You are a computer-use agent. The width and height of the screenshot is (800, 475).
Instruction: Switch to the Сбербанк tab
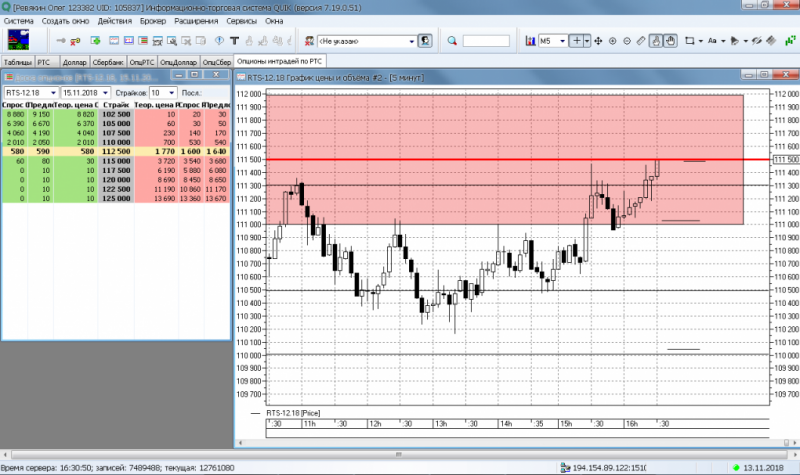108,62
